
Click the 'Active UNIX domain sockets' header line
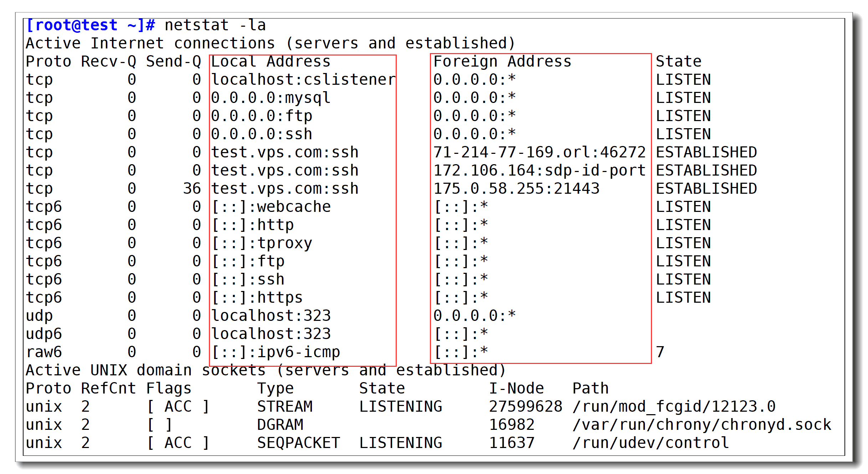point(266,370)
